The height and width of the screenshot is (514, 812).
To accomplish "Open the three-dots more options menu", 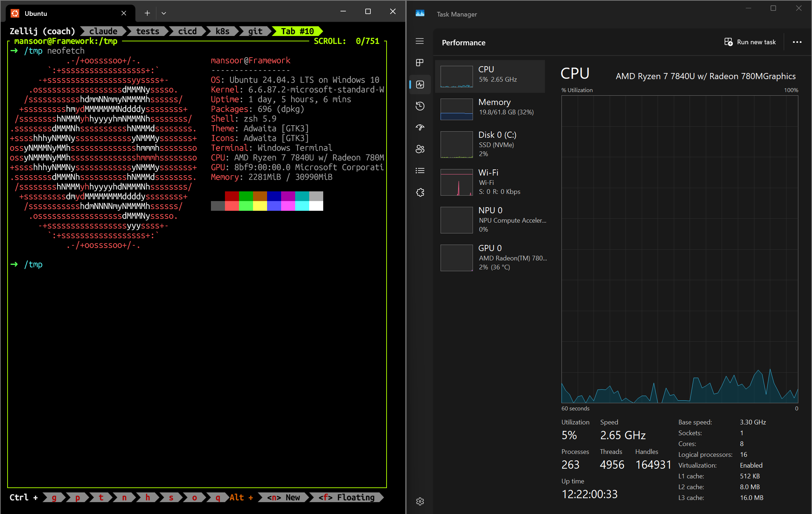I will [797, 42].
